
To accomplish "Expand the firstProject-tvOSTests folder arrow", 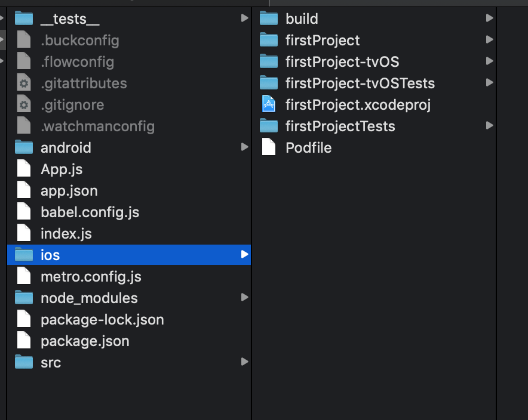I will pos(490,83).
